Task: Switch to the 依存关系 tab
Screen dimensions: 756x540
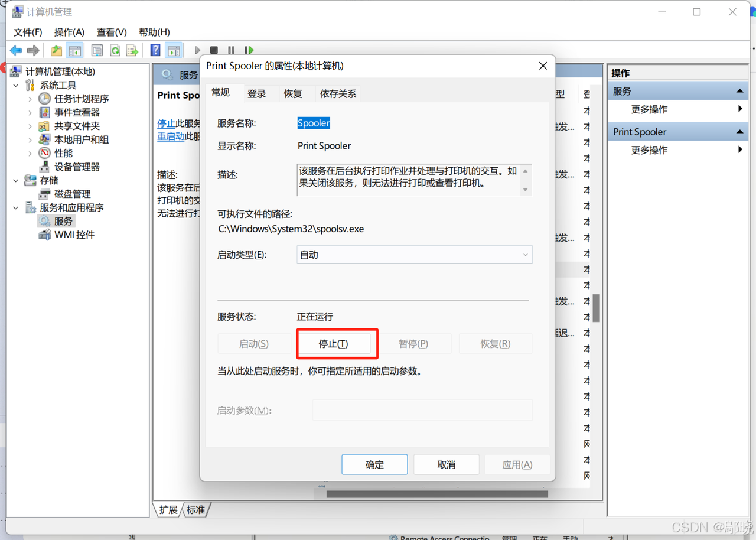Action: 338,93
